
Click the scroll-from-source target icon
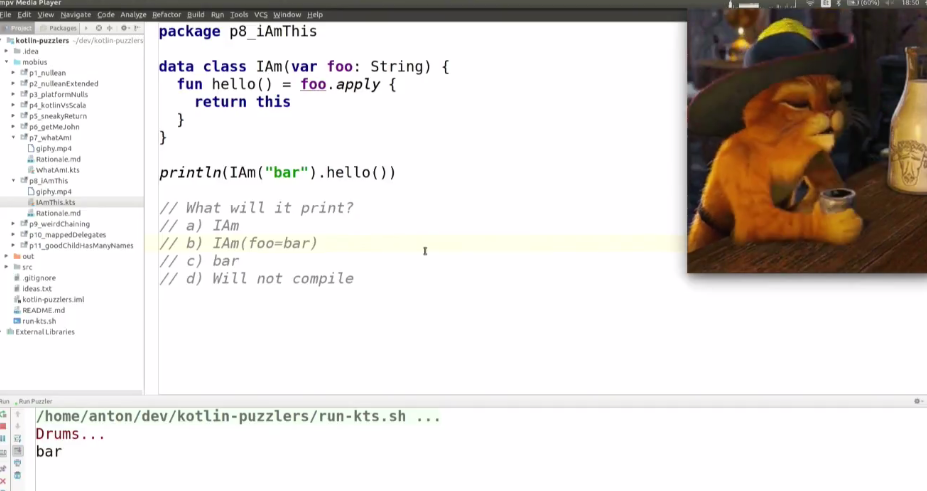click(x=99, y=28)
